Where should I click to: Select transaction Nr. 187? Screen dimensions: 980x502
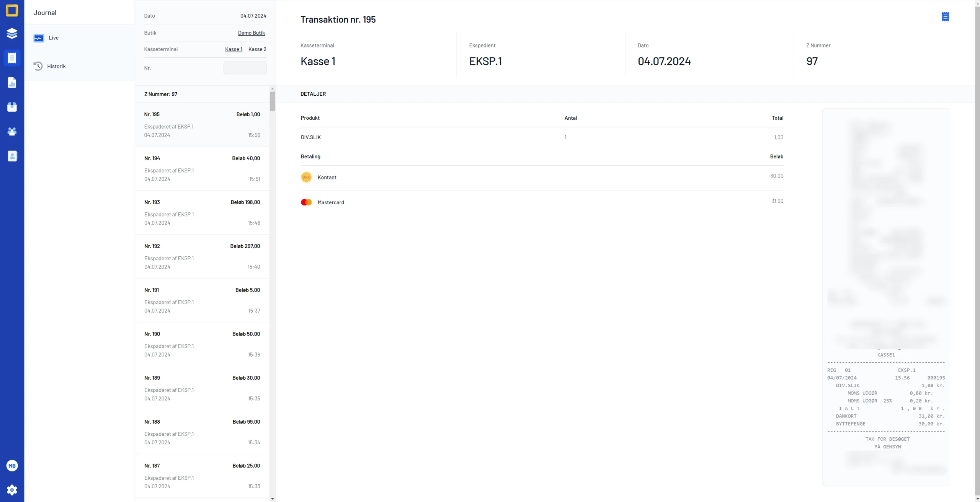click(202, 476)
